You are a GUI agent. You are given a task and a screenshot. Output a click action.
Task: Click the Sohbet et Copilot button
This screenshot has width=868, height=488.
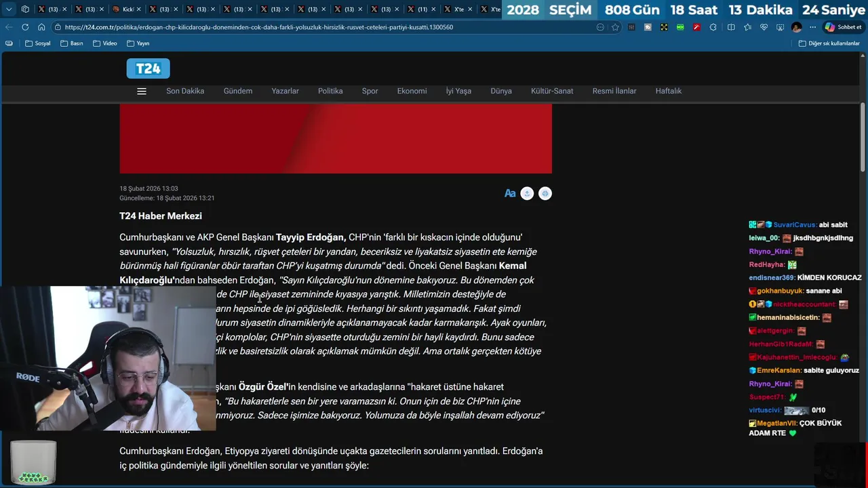tap(843, 27)
